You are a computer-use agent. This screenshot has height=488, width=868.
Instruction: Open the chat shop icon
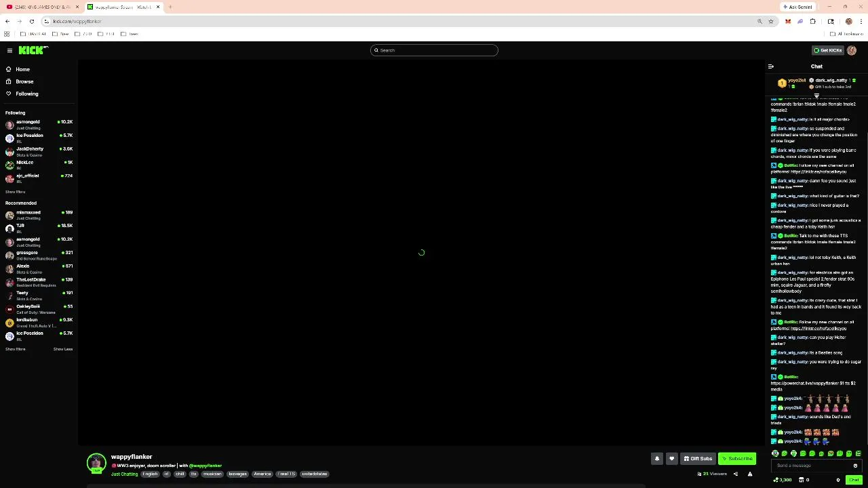click(x=801, y=480)
